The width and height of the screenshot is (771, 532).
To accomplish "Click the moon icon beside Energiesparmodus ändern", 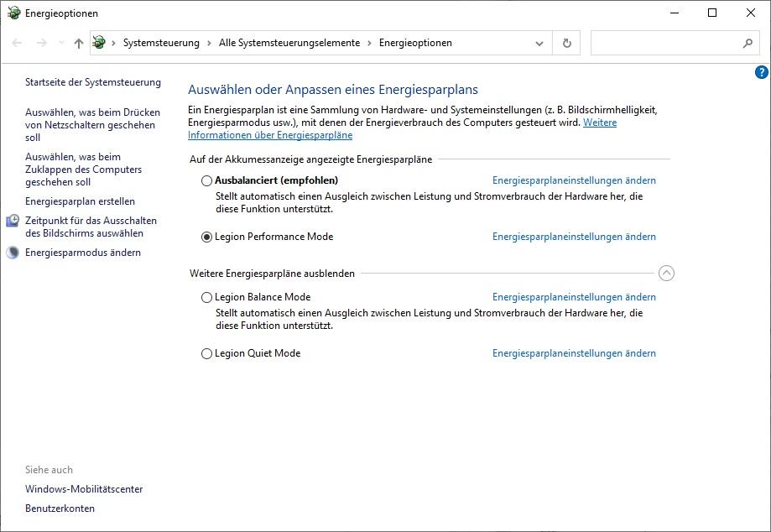I will 13,253.
